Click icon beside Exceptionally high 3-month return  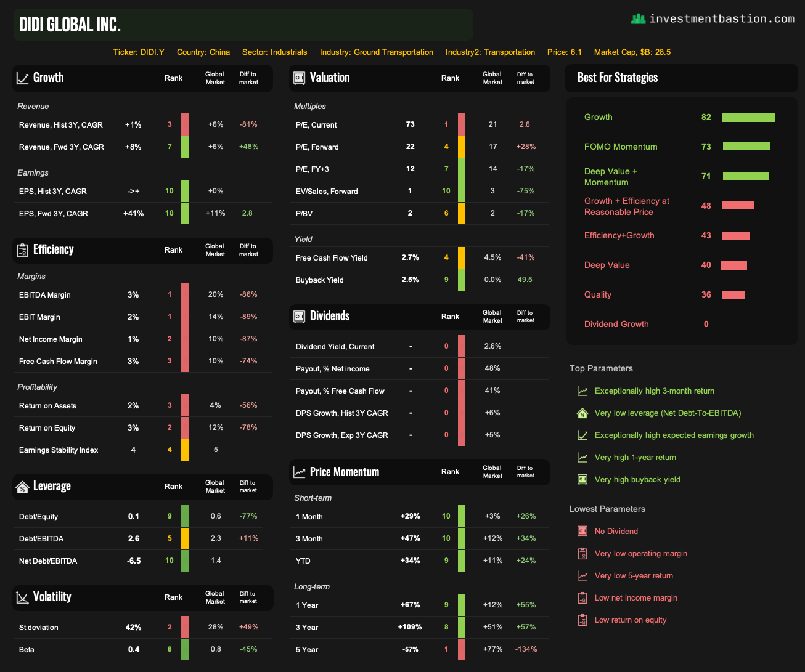[582, 391]
